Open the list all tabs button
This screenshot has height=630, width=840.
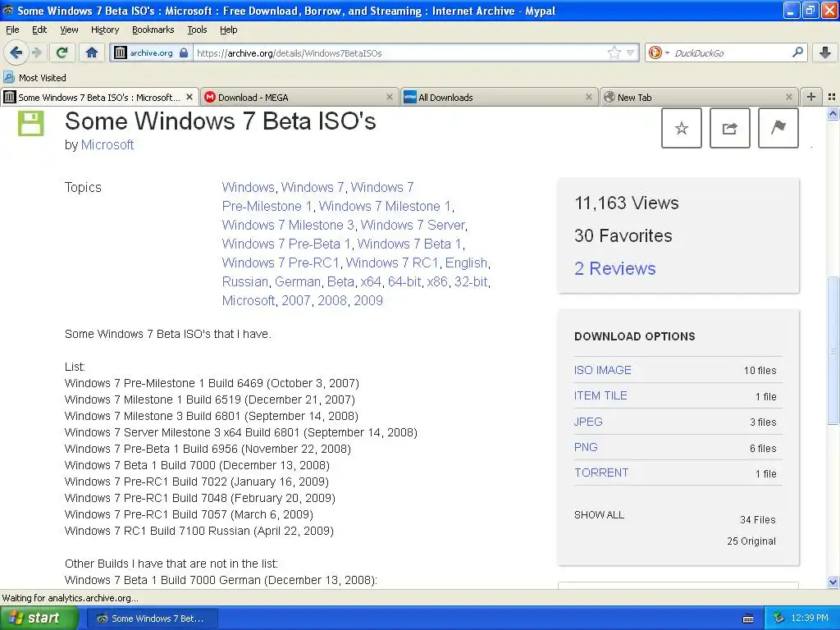(x=832, y=97)
